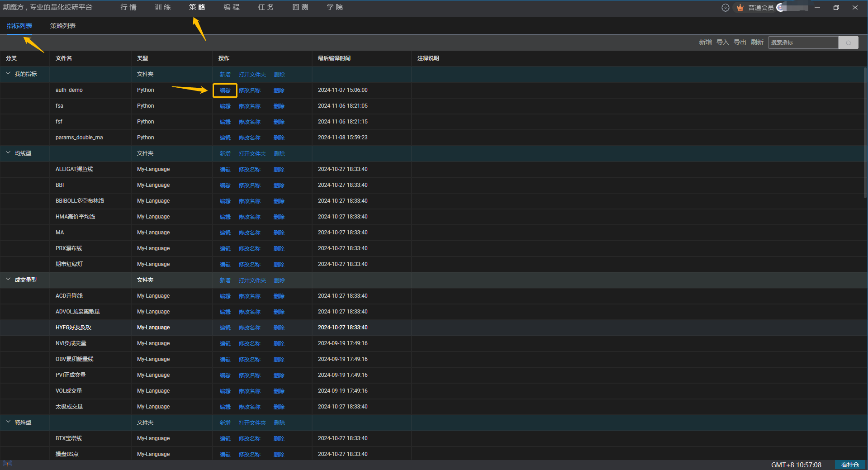The height and width of the screenshot is (470, 868).
Task: Open the 学院 menu
Action: click(335, 7)
